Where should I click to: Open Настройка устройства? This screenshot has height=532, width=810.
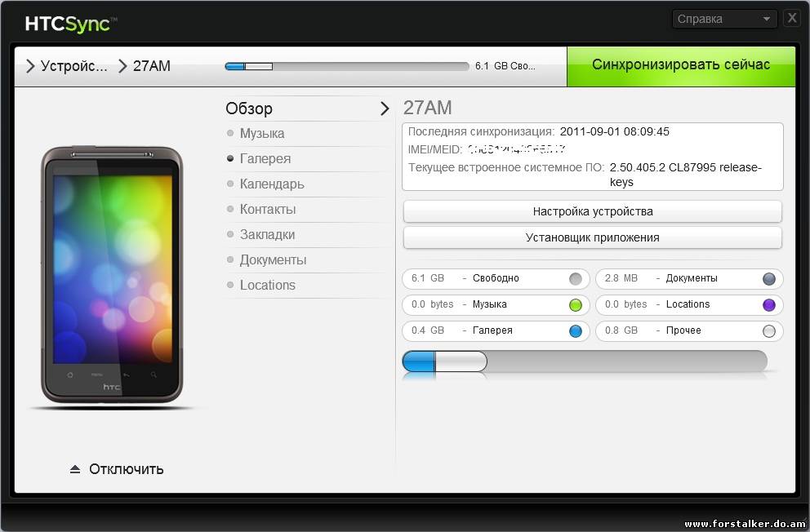pyautogui.click(x=592, y=211)
